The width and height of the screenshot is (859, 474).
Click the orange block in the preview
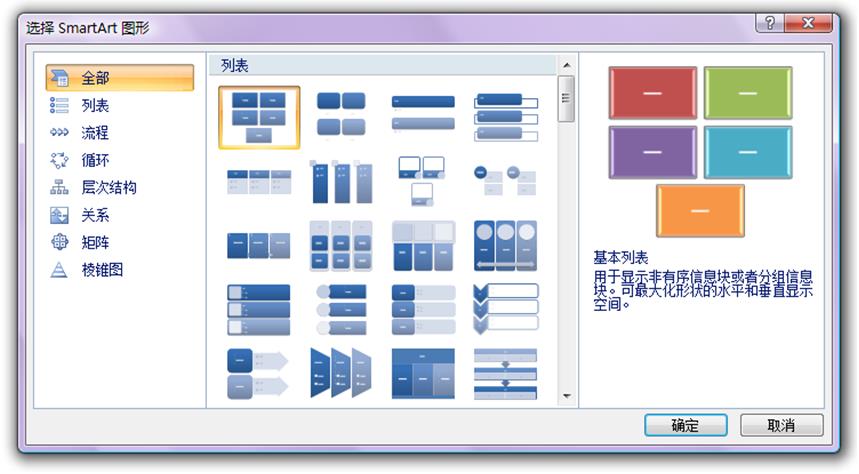click(x=700, y=211)
